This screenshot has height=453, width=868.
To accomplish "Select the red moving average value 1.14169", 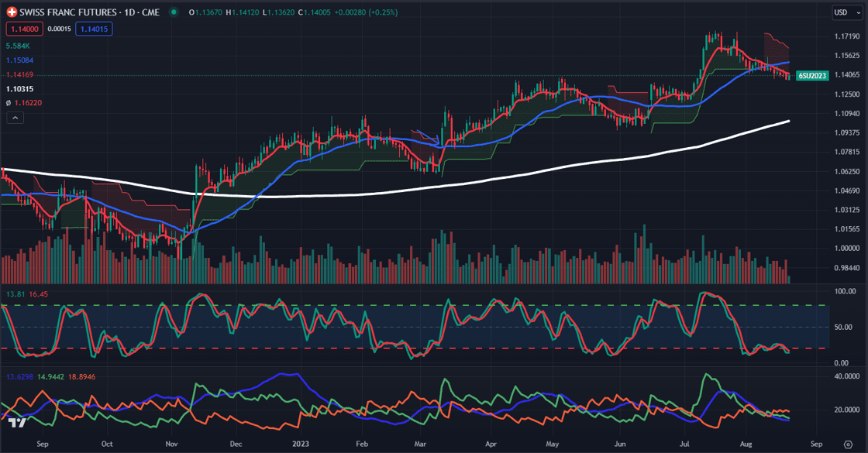I will coord(20,74).
